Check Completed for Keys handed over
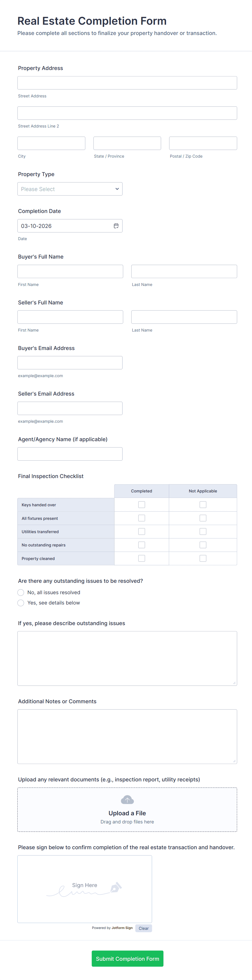The width and height of the screenshot is (252, 980). point(141,504)
